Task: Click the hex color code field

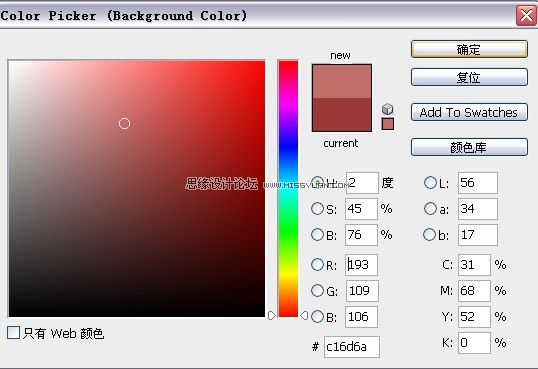Action: pyautogui.click(x=352, y=347)
